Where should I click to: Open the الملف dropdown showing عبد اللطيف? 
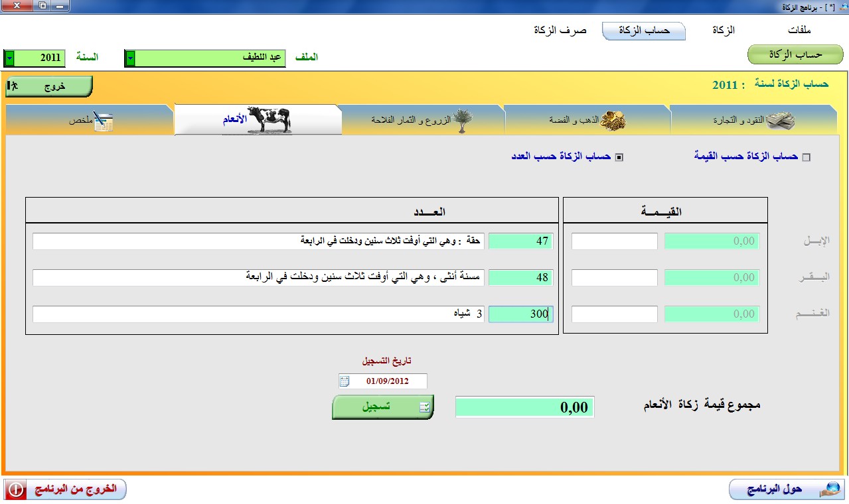[130, 58]
